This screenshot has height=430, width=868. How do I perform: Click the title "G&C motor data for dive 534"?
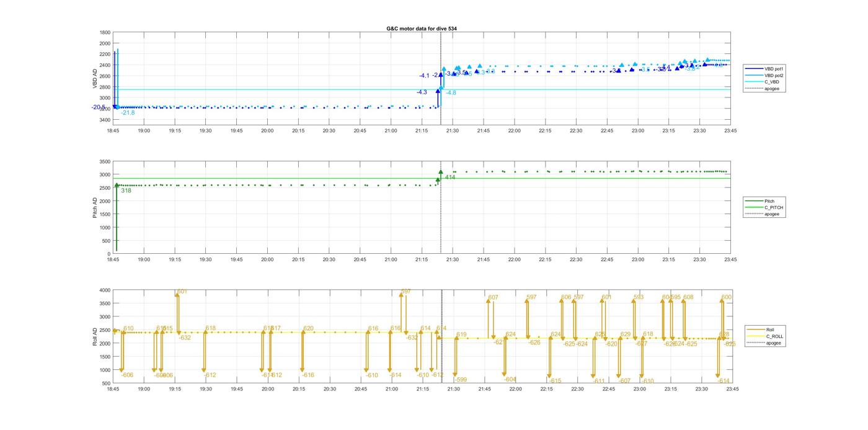pyautogui.click(x=422, y=29)
